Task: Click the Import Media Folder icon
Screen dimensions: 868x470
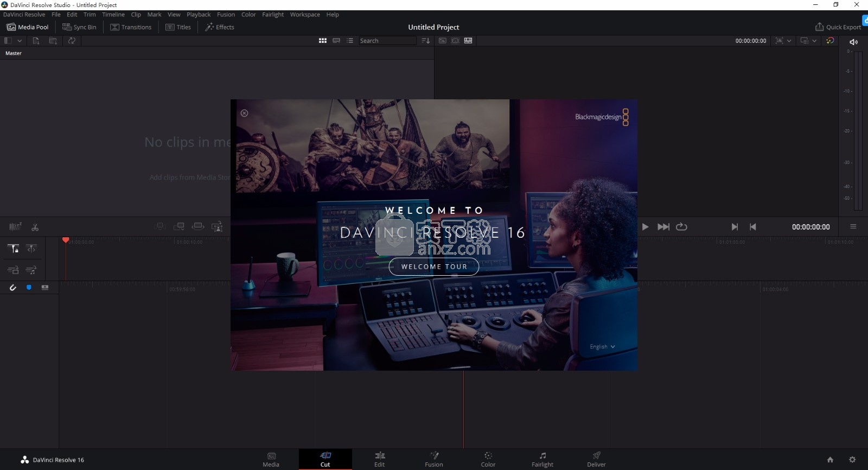Action: point(53,41)
